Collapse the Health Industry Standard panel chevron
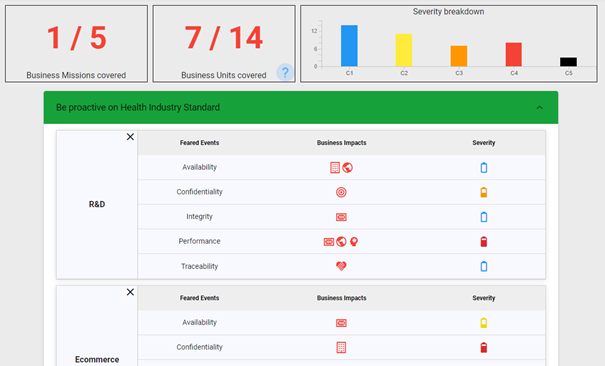This screenshot has width=605, height=366. tap(539, 108)
